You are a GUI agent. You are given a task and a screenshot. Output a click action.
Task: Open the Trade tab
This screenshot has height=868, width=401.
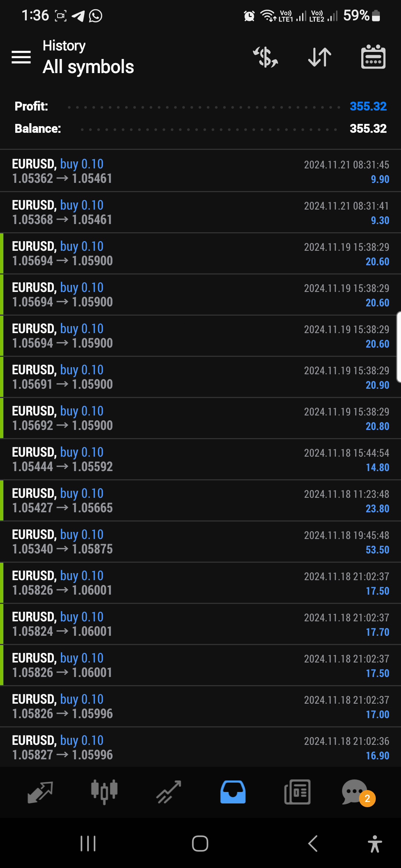[169, 792]
